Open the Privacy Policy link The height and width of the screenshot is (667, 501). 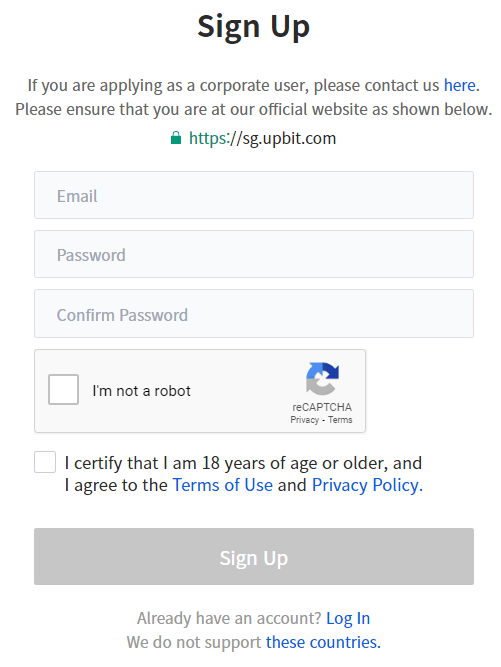(x=365, y=485)
